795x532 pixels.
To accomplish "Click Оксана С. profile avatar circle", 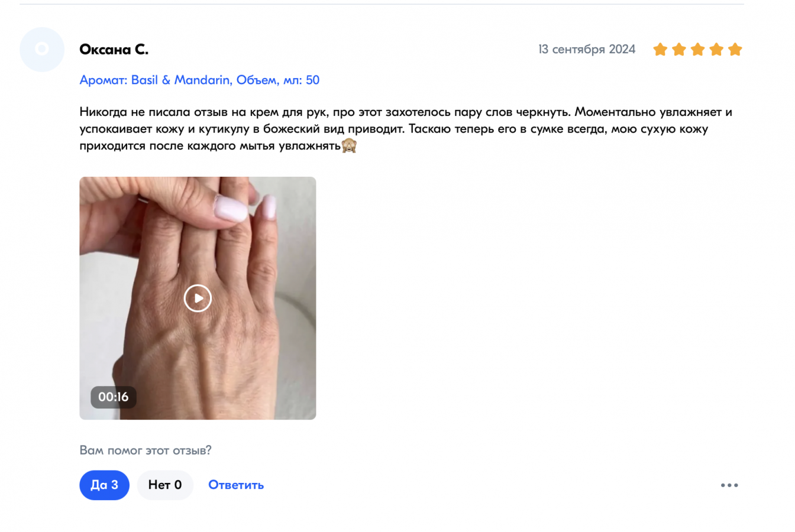I will coord(42,49).
